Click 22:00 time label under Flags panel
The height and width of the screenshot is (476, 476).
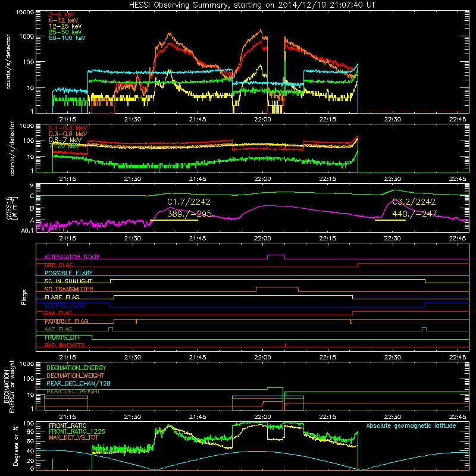coord(262,358)
